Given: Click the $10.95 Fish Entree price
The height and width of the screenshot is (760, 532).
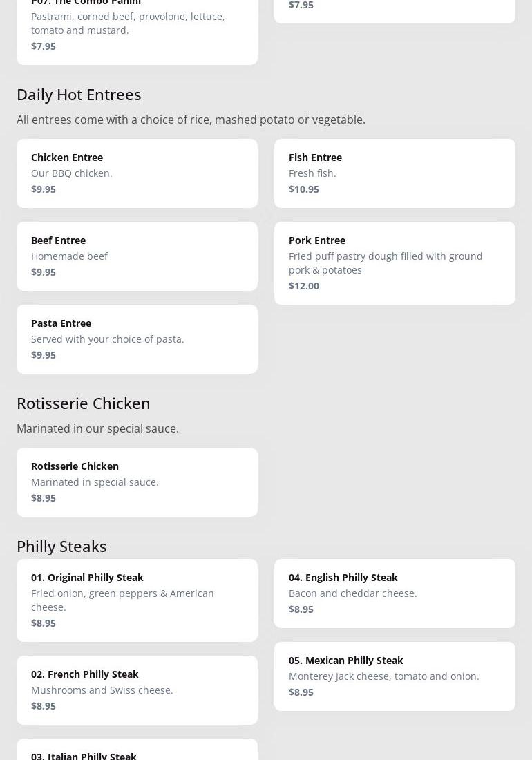Looking at the screenshot, I should click(304, 189).
